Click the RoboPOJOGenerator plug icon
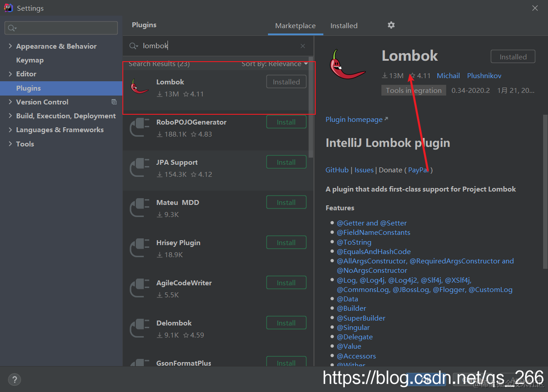Screen dimensions: 548x392 pos(139,127)
